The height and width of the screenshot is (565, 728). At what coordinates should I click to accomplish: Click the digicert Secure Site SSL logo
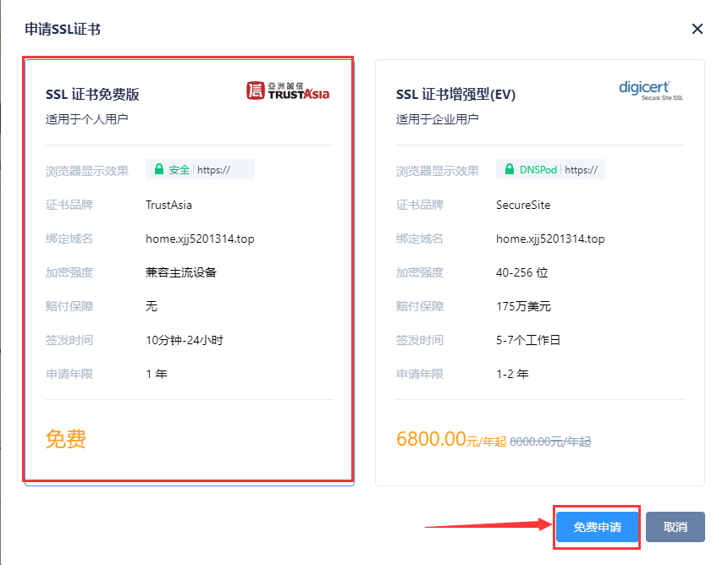[650, 91]
